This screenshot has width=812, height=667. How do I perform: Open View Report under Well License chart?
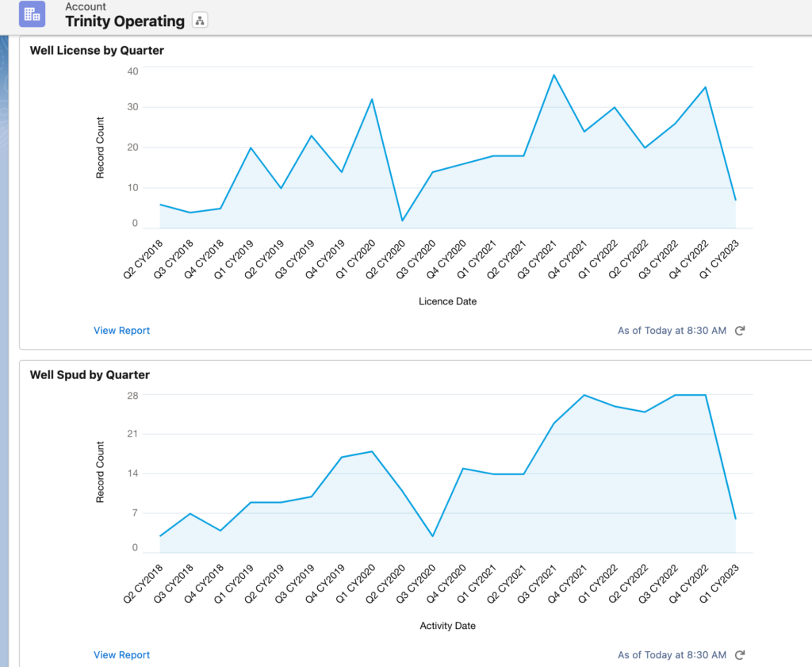tap(121, 331)
